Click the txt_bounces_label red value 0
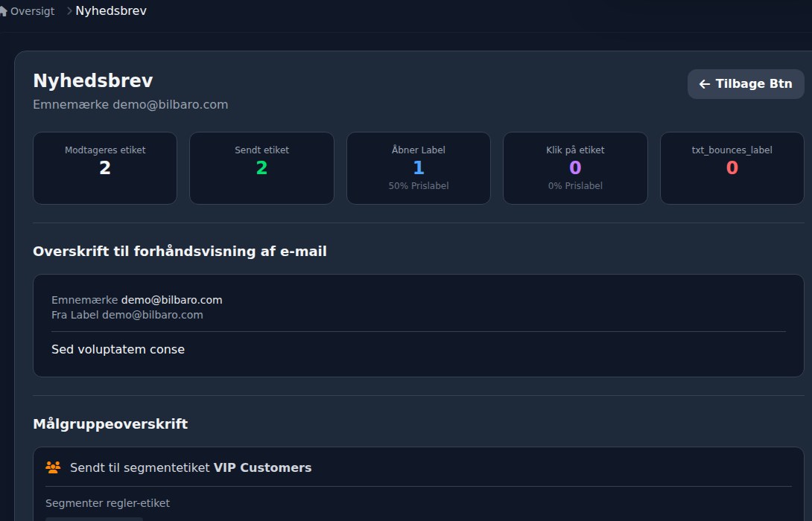Image resolution: width=812 pixels, height=521 pixels. (732, 167)
